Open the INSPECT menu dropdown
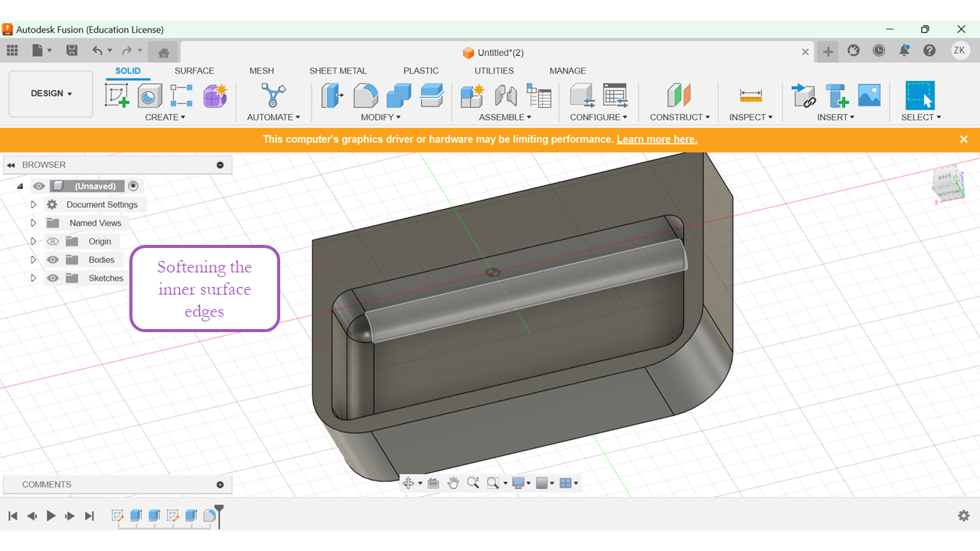This screenshot has width=980, height=551. click(x=751, y=117)
